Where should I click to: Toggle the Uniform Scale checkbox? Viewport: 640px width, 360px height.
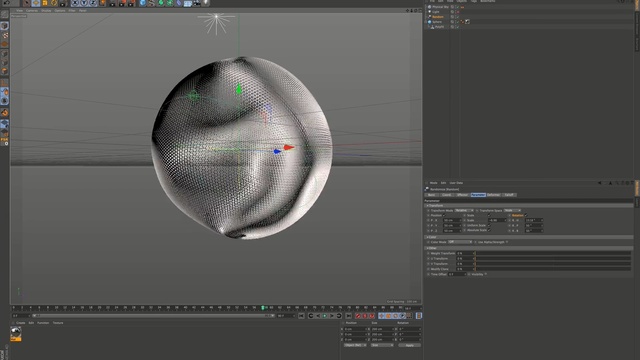[x=489, y=225]
